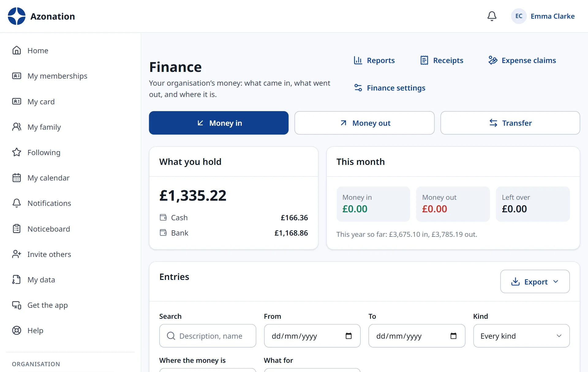588x372 pixels.
Task: Click the Receipts document icon
Action: click(x=424, y=60)
